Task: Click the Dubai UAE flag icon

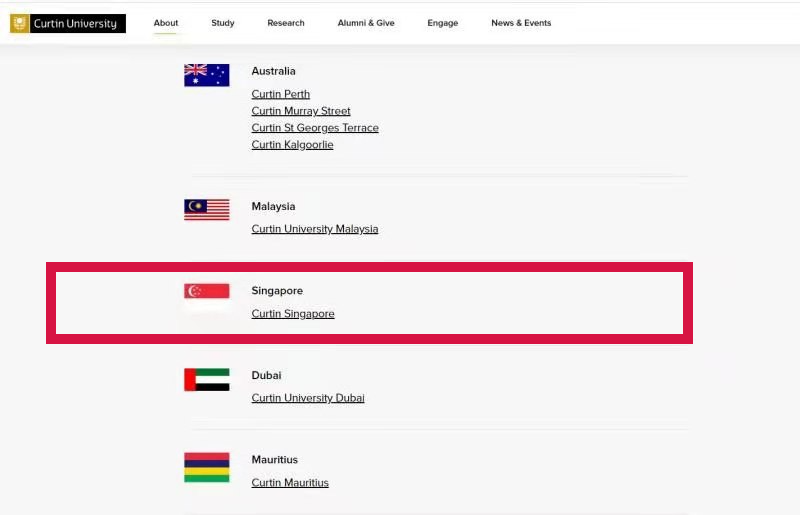Action: 206,379
